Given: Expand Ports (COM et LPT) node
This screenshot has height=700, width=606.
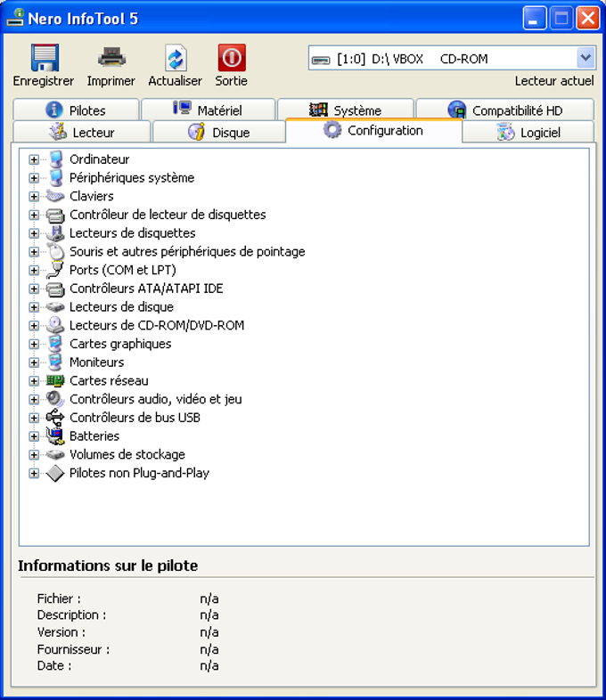Looking at the screenshot, I should pos(34,270).
